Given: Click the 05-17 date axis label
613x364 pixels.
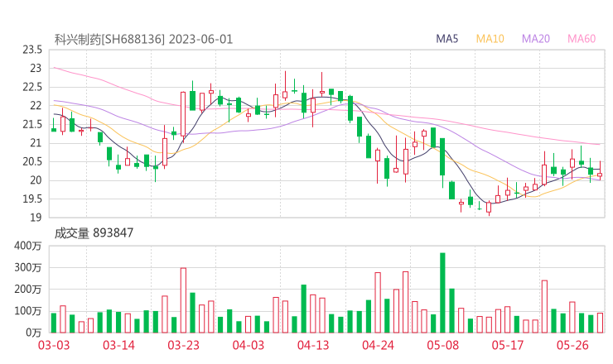Looking at the screenshot, I should [508, 345].
